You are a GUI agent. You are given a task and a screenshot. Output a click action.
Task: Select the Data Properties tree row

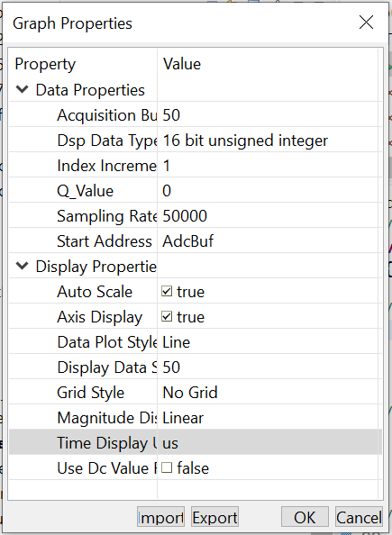pos(195,90)
